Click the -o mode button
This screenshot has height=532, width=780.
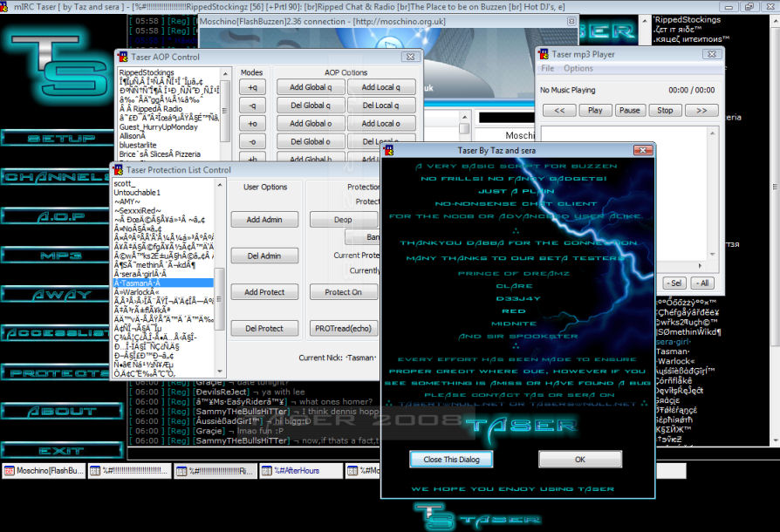[252, 141]
